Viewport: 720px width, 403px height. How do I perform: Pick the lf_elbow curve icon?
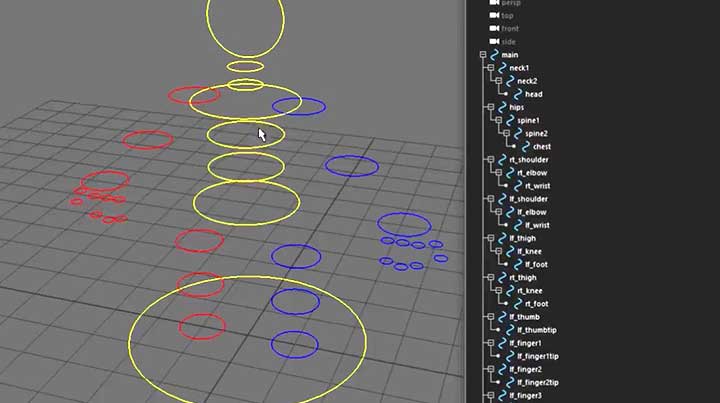click(510, 212)
